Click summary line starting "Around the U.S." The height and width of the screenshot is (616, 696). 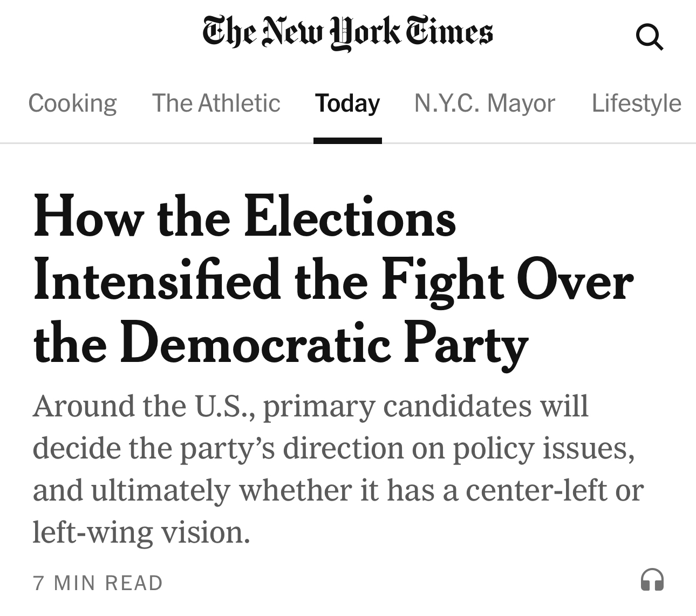tap(310, 406)
